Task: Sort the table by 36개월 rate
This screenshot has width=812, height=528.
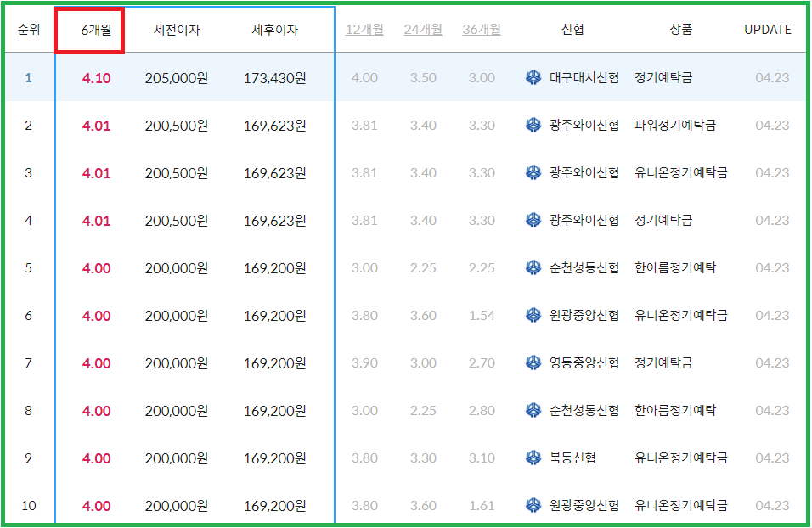Action: [x=483, y=28]
